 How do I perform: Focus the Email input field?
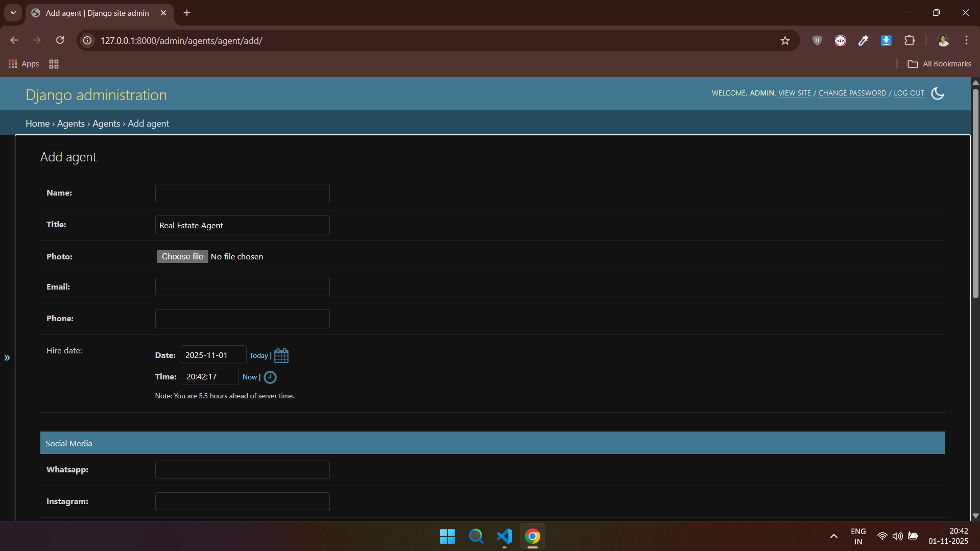[243, 287]
